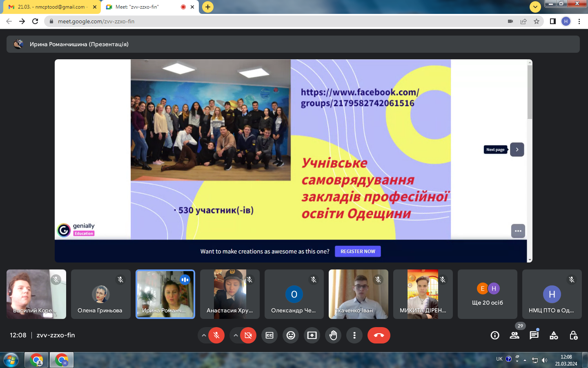Switch to the Gmail tab
588x368 pixels.
[51, 7]
